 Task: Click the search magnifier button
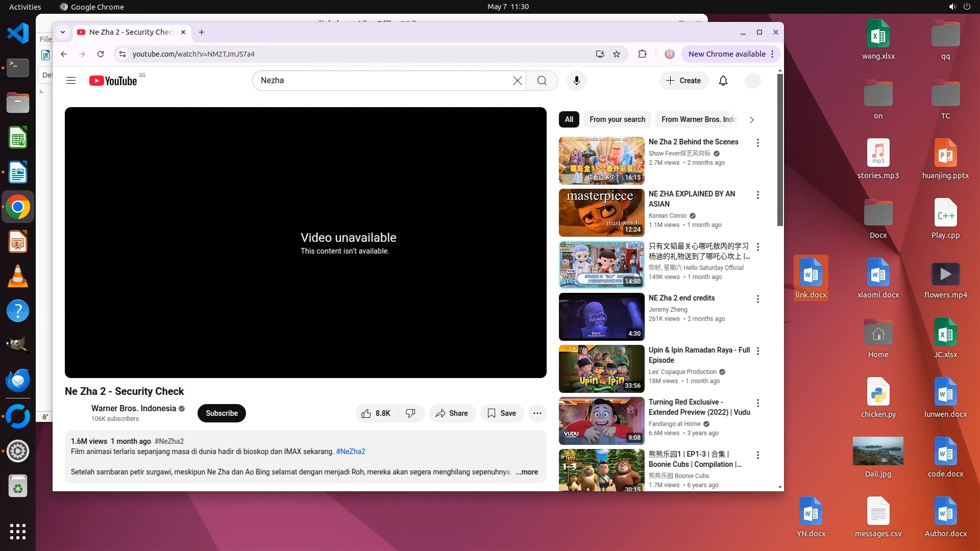542,81
